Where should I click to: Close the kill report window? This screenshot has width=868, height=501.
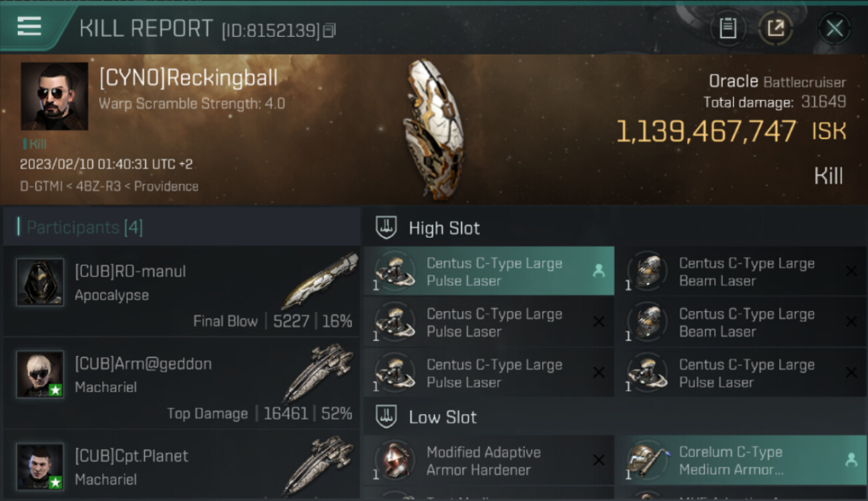pos(834,28)
